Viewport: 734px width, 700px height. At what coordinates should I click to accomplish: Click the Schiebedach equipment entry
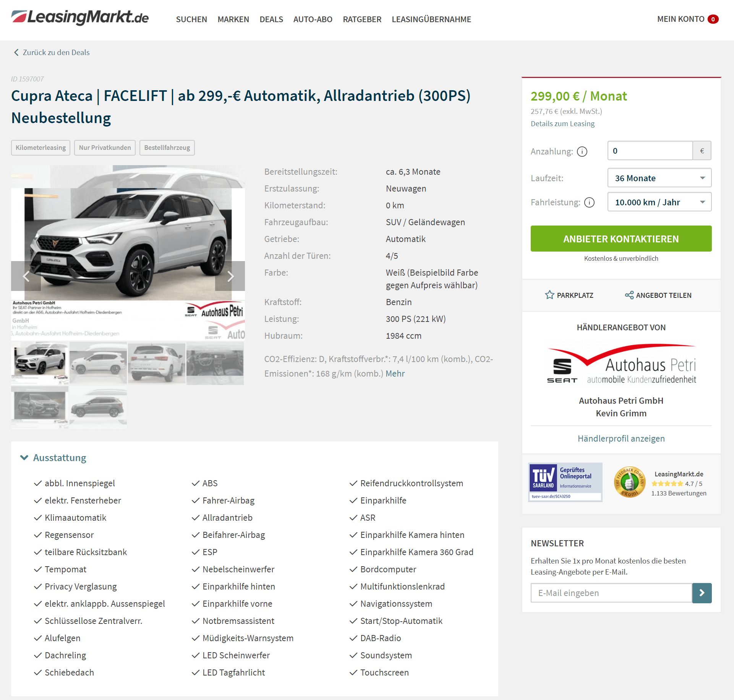(69, 672)
